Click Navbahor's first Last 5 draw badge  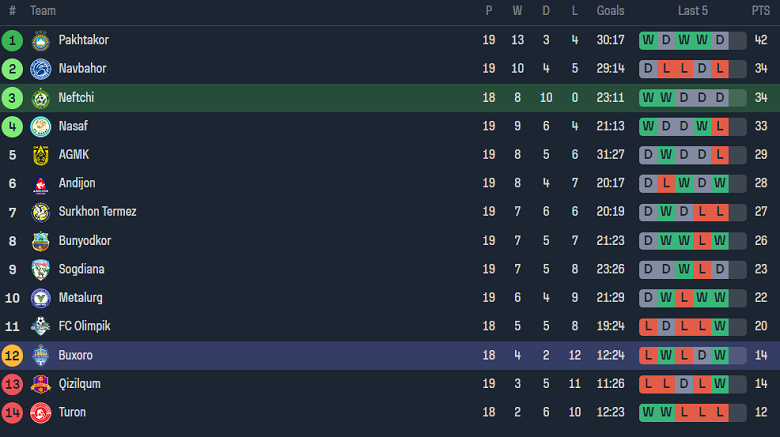pyautogui.click(x=648, y=69)
